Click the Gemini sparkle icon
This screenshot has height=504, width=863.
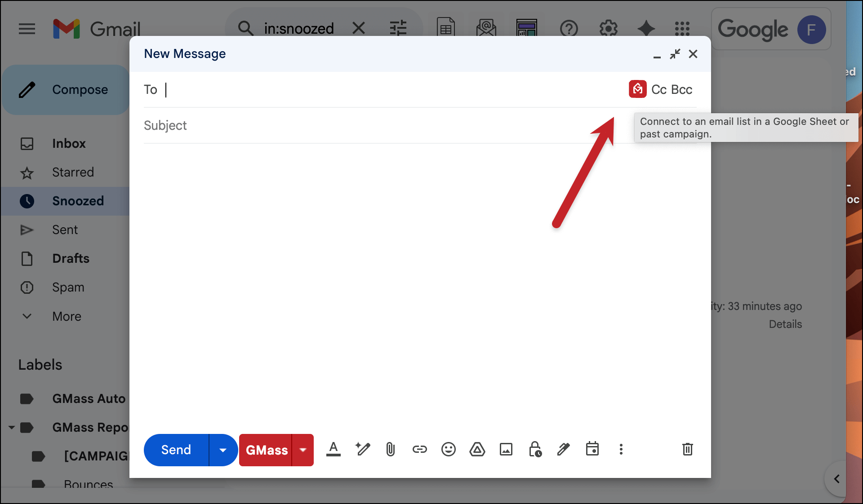(646, 29)
